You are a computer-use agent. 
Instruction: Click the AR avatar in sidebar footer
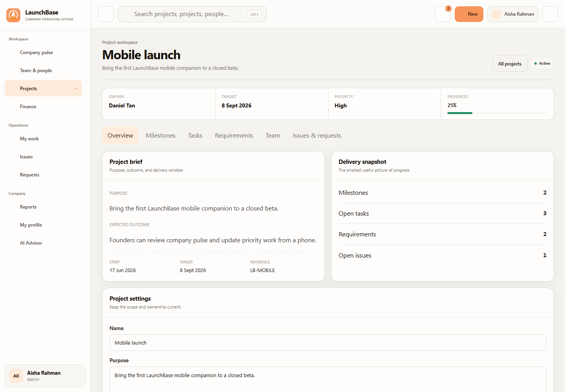[x=16, y=376]
